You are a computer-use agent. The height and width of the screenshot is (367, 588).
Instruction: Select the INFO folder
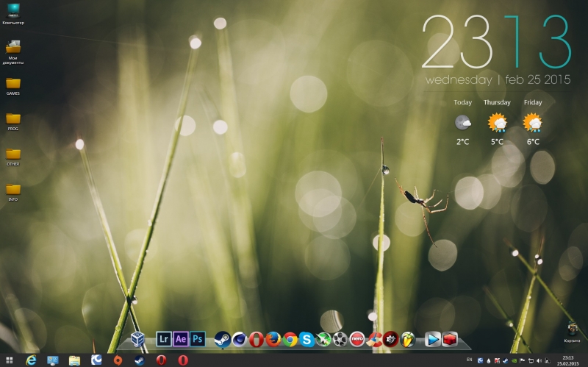coord(13,192)
